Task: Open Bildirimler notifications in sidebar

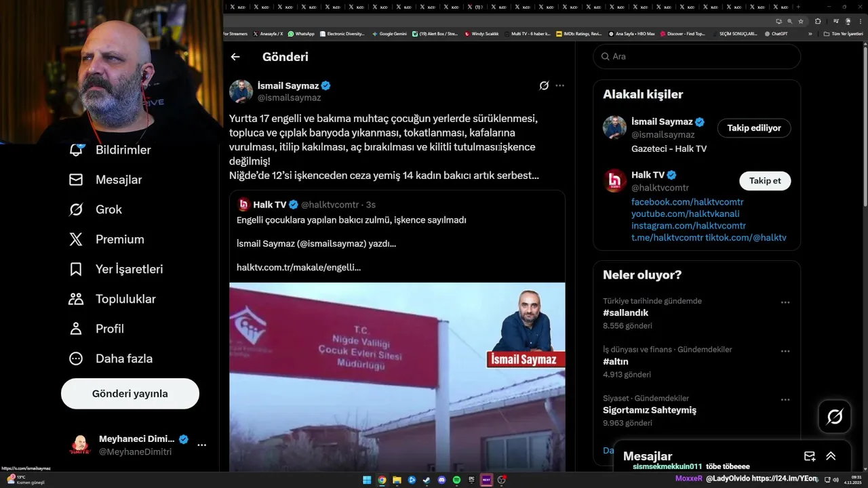Action: tap(110, 150)
